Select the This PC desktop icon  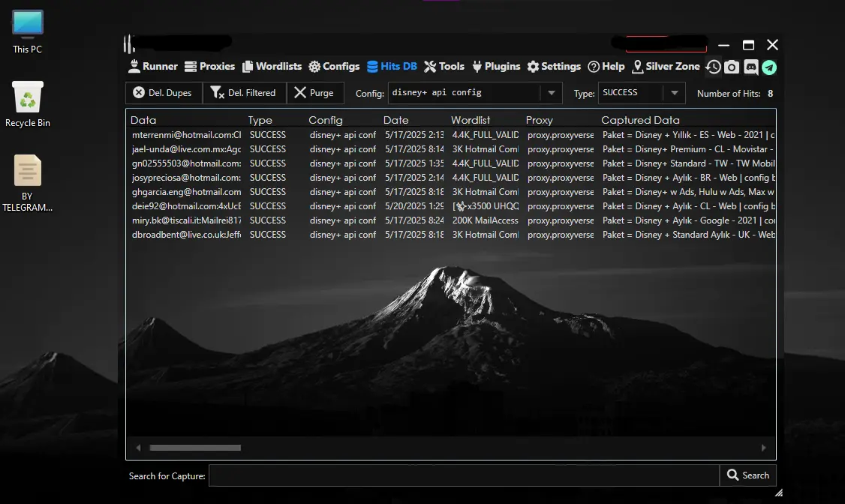pyautogui.click(x=28, y=31)
